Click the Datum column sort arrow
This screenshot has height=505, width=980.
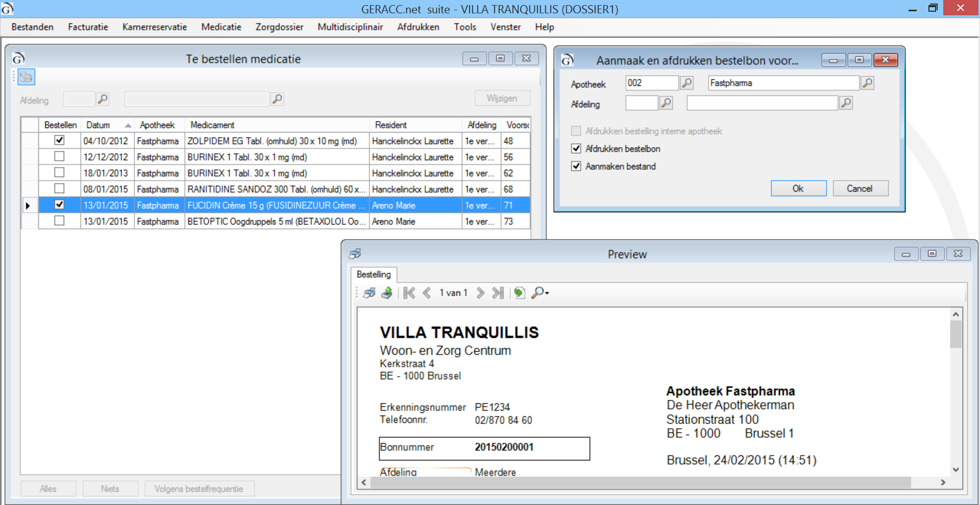[128, 126]
